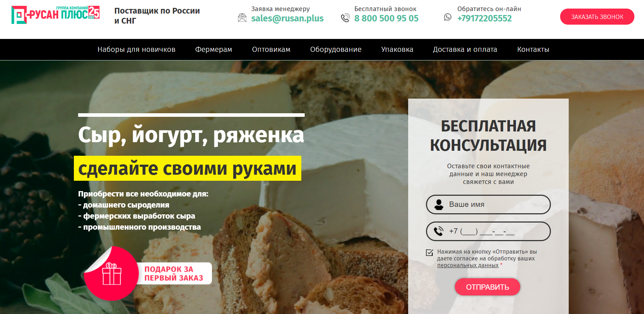Go to the Оптовикам section
The height and width of the screenshot is (314, 644).
(271, 50)
